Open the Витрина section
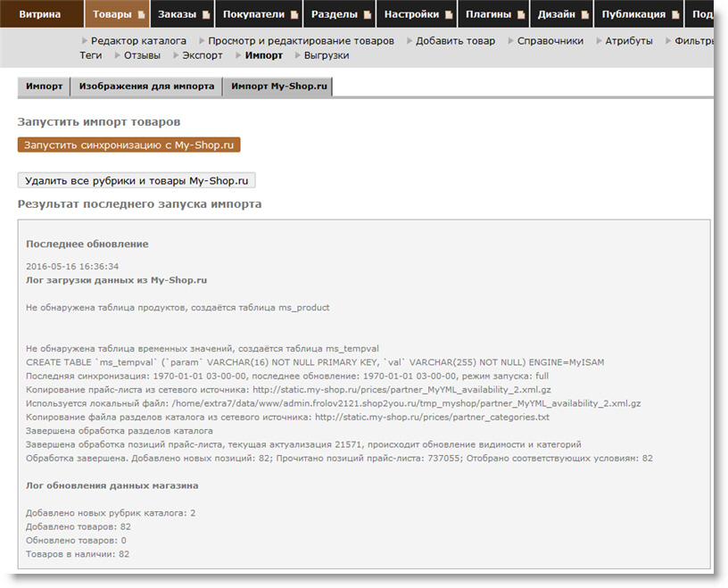 pos(40,14)
